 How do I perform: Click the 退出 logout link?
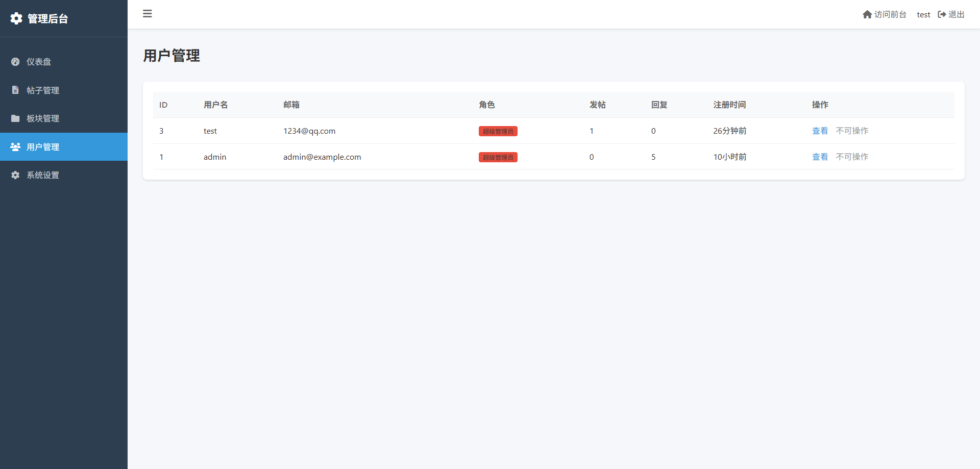click(956, 14)
